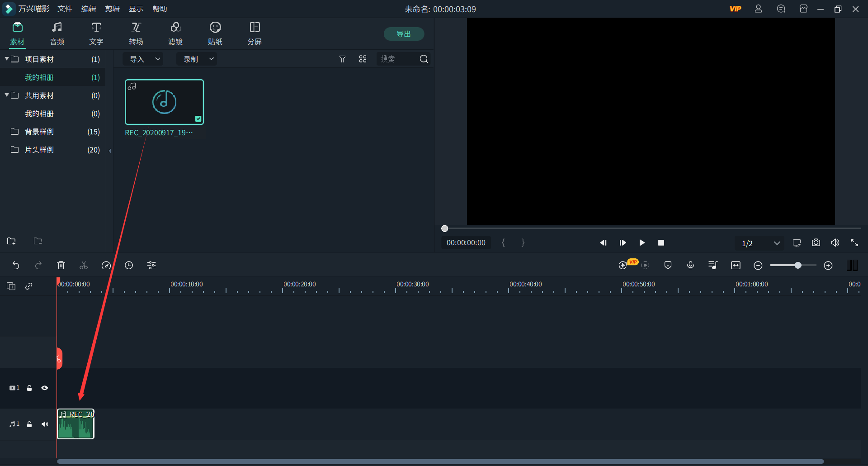This screenshot has height=466, width=868.
Task: Switch media view with grid icon
Action: [363, 59]
